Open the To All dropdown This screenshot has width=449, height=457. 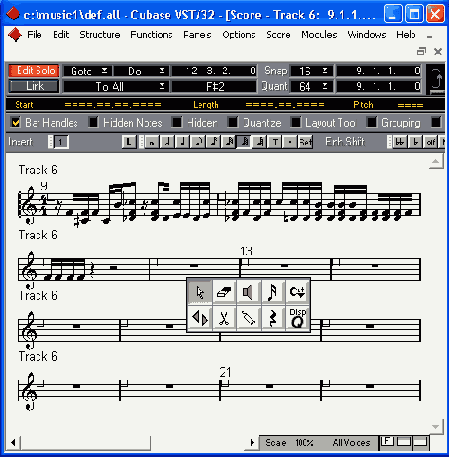tap(116, 87)
